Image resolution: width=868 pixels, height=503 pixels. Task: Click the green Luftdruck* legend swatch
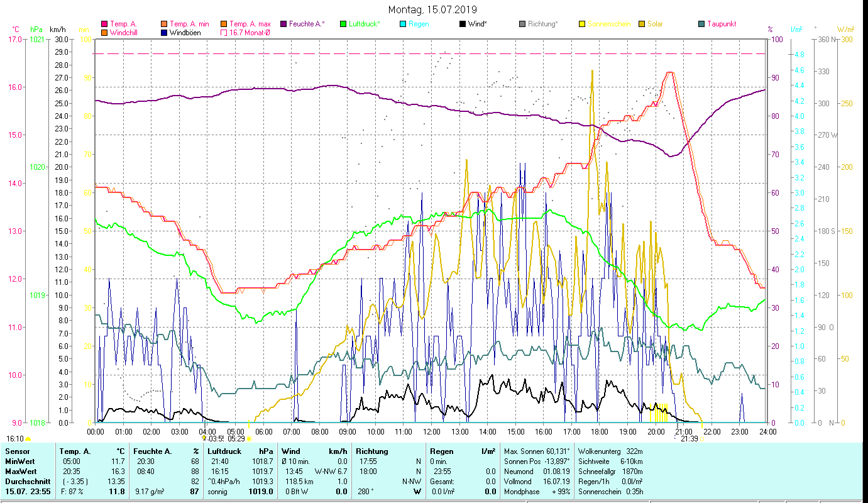coord(343,24)
